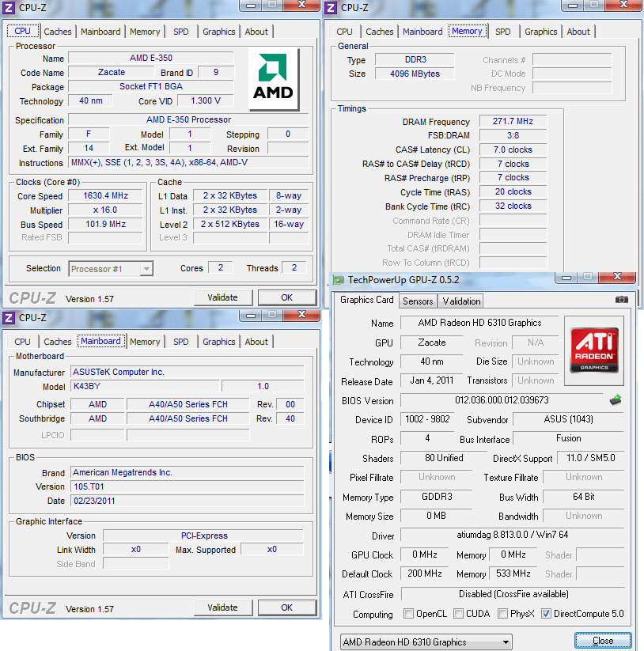Screen dimensions: 644x651
Task: Open the SPD tab in CPU-Z
Action: pyautogui.click(x=180, y=31)
